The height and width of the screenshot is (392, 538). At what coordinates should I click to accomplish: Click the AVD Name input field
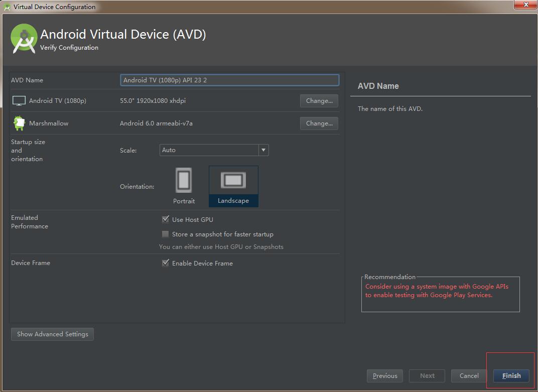229,80
